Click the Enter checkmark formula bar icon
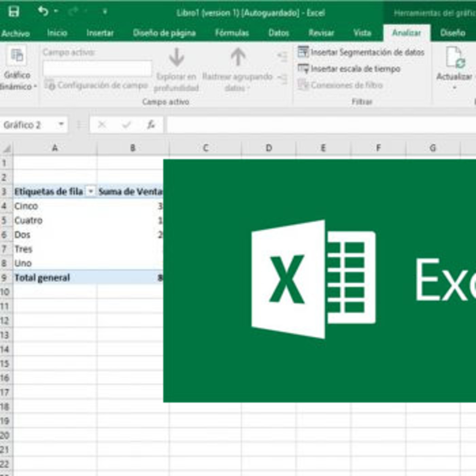The height and width of the screenshot is (476, 476). (126, 125)
